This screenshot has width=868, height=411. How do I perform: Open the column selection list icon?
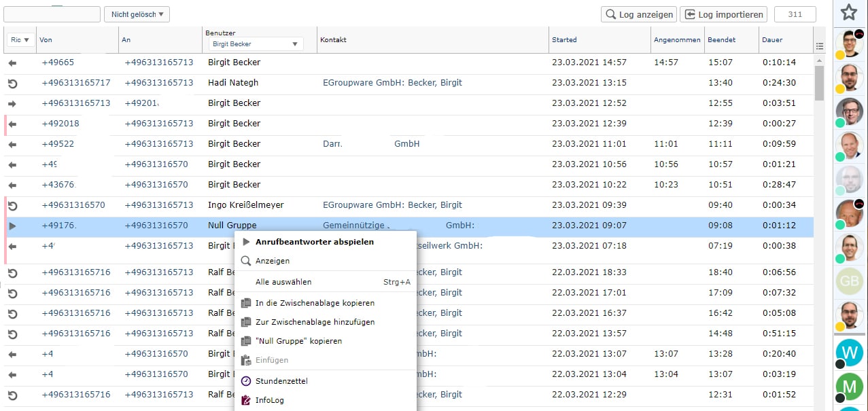pos(819,46)
